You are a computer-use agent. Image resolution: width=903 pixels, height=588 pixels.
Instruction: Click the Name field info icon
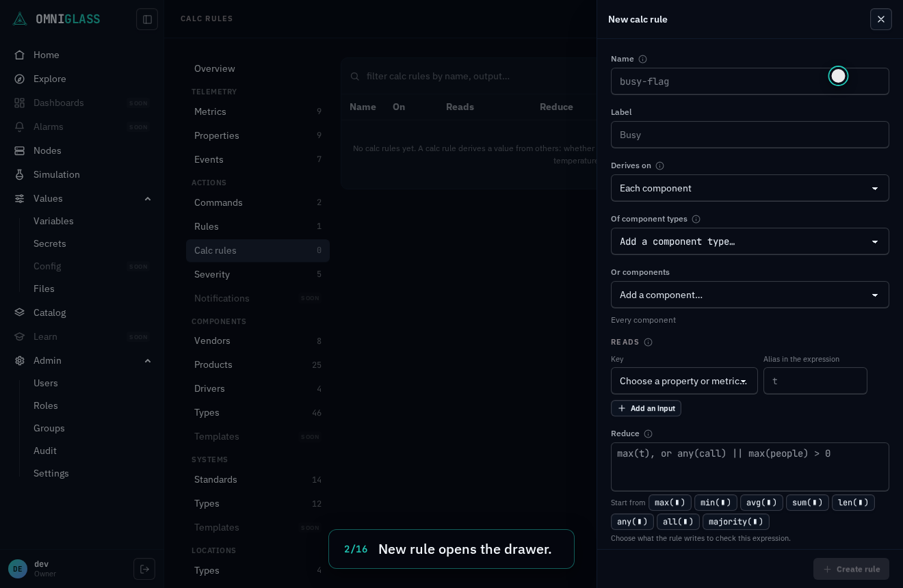click(x=642, y=59)
